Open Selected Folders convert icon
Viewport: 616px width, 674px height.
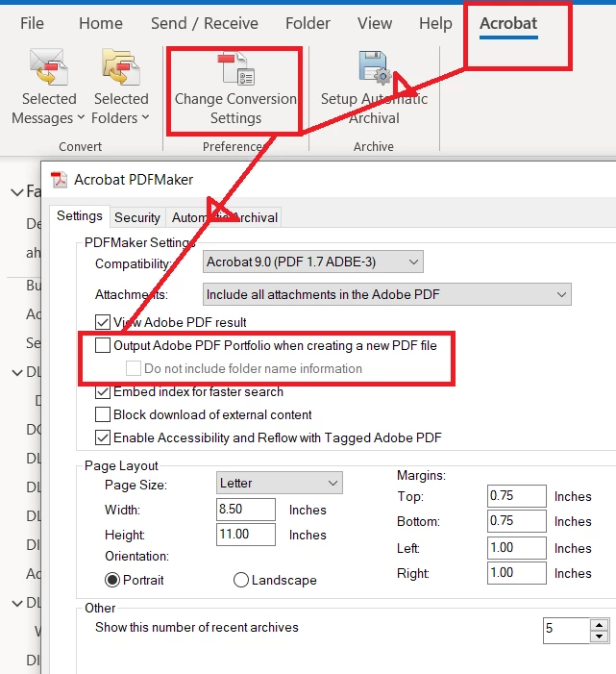point(121,66)
